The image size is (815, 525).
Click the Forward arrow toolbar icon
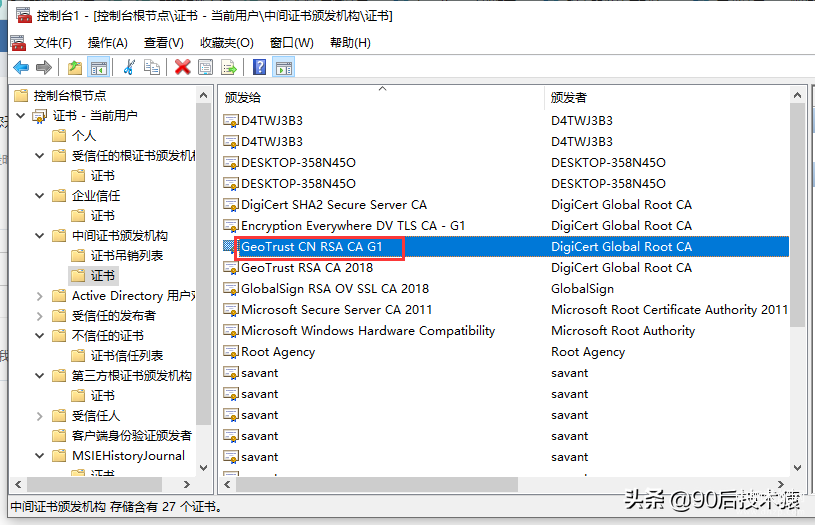(x=44, y=67)
